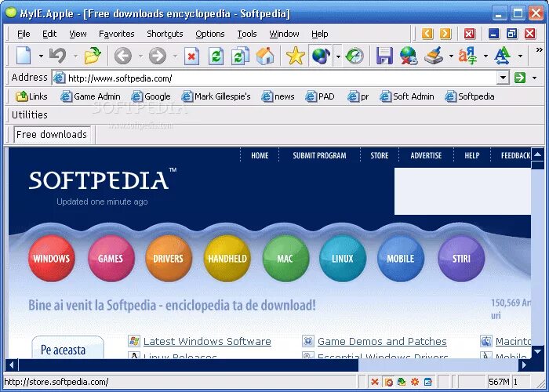Open the Shortcuts menu
Screen dimensions: 549x392
point(165,34)
